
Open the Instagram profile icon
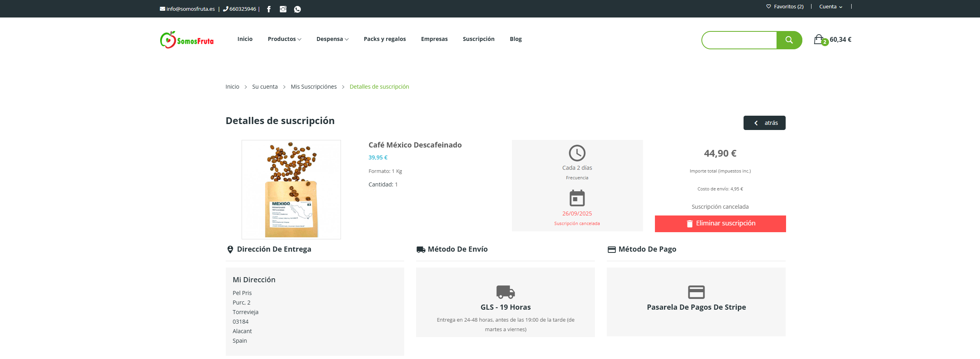point(283,9)
